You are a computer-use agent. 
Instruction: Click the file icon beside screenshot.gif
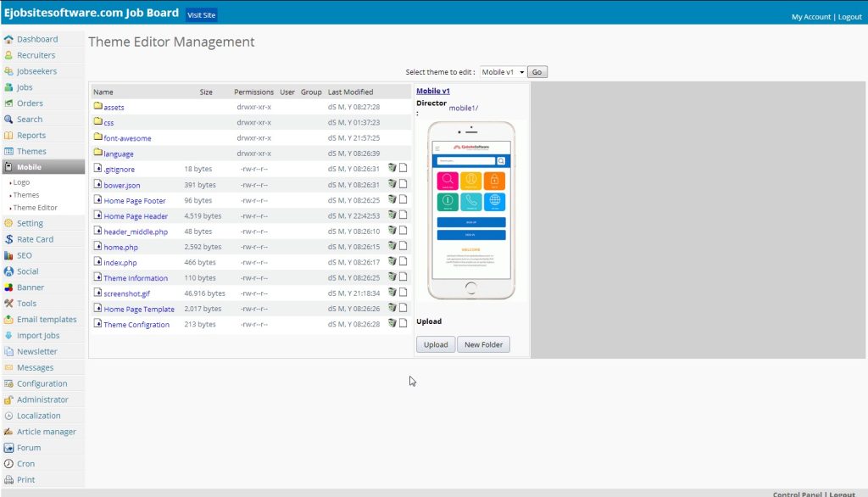pyautogui.click(x=98, y=292)
